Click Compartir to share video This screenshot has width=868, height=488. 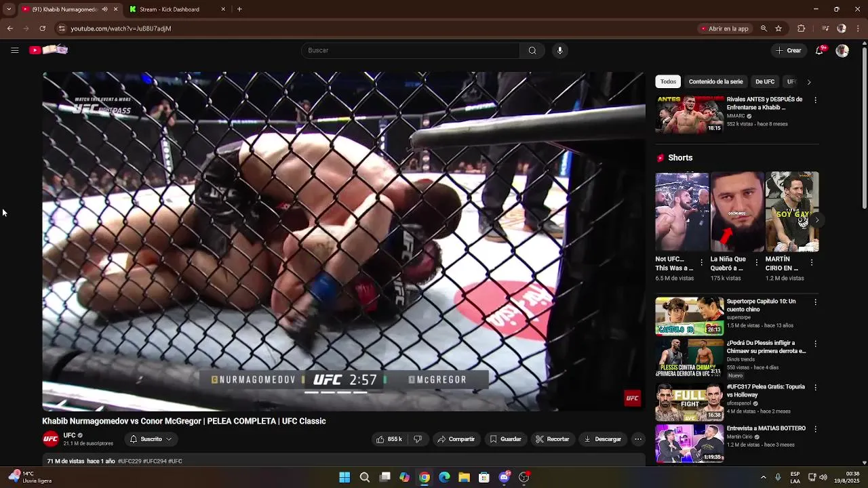(x=456, y=439)
